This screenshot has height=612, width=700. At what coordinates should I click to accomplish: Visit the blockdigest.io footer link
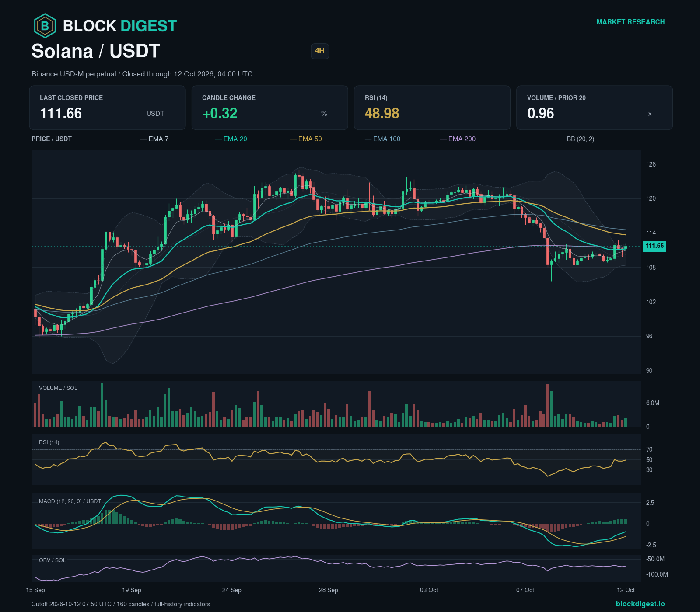point(640,604)
